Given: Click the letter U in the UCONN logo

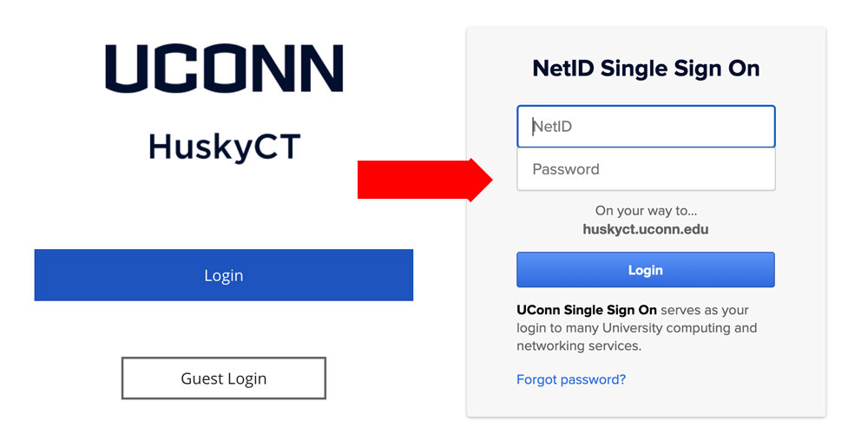Looking at the screenshot, I should coord(126,69).
